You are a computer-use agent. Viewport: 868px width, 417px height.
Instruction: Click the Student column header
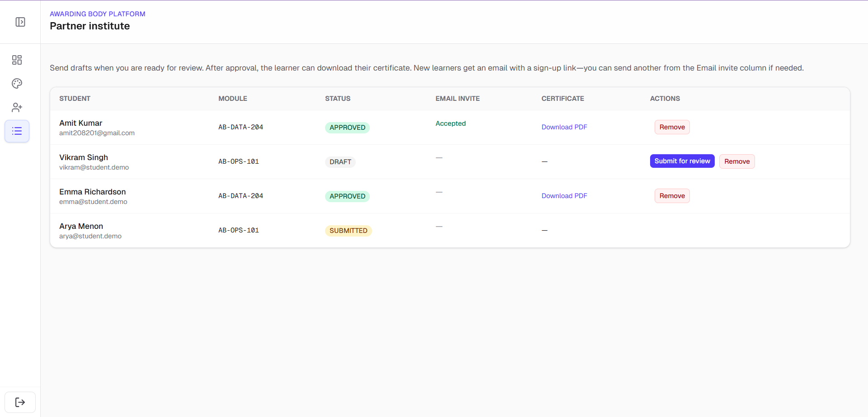[75, 99]
